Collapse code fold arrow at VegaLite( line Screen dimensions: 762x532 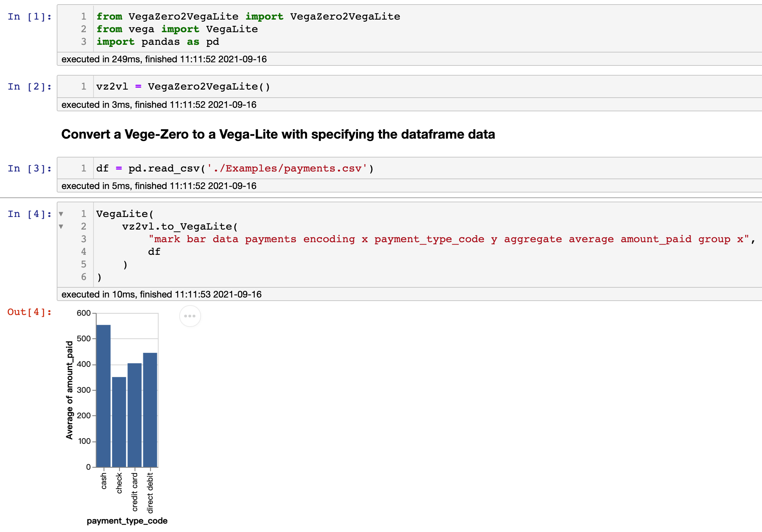[61, 214]
